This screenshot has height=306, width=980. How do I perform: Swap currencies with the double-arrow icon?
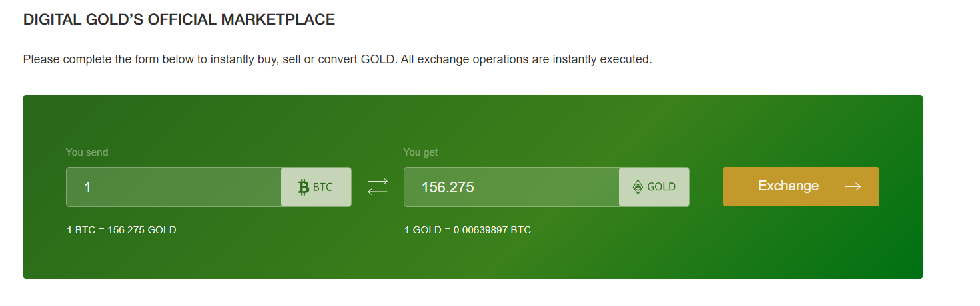tap(378, 187)
